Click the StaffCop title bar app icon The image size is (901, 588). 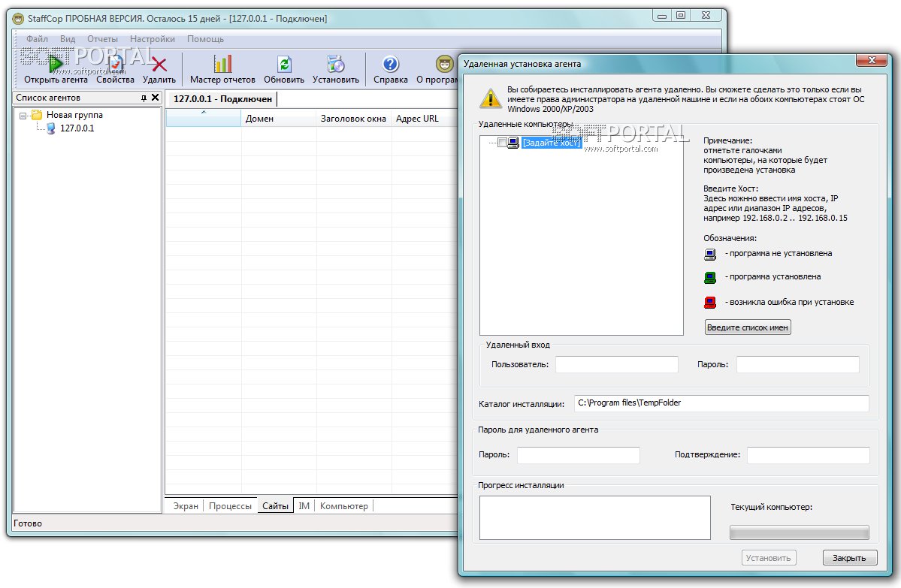(x=18, y=19)
